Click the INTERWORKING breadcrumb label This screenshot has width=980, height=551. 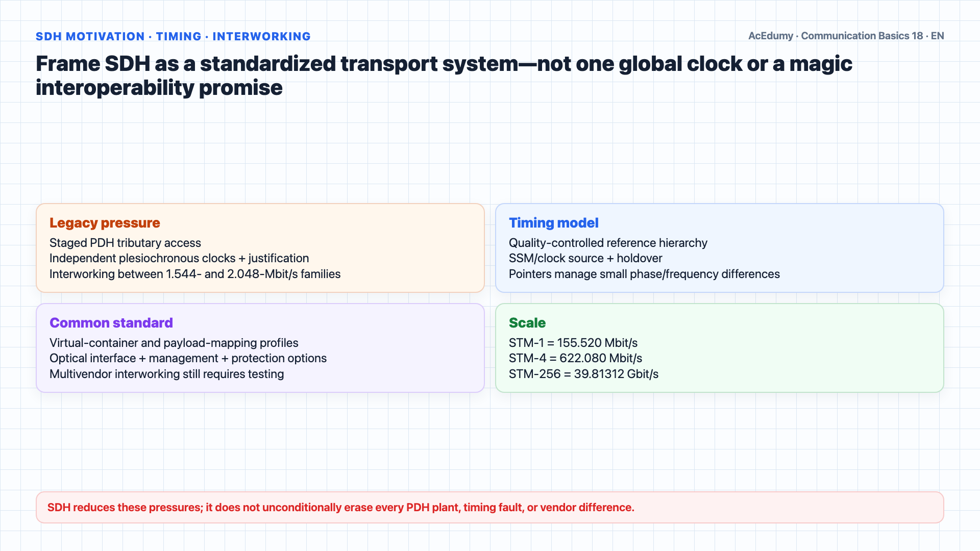pyautogui.click(x=261, y=37)
